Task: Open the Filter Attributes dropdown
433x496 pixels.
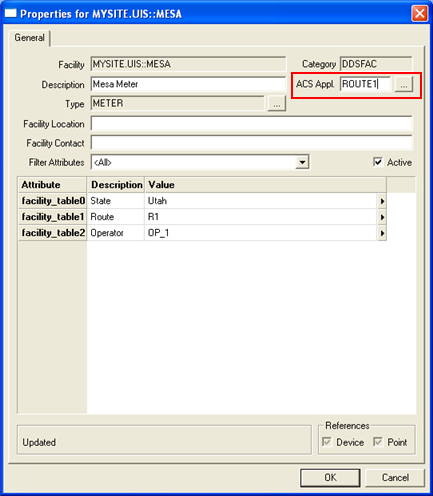Action: click(x=302, y=162)
